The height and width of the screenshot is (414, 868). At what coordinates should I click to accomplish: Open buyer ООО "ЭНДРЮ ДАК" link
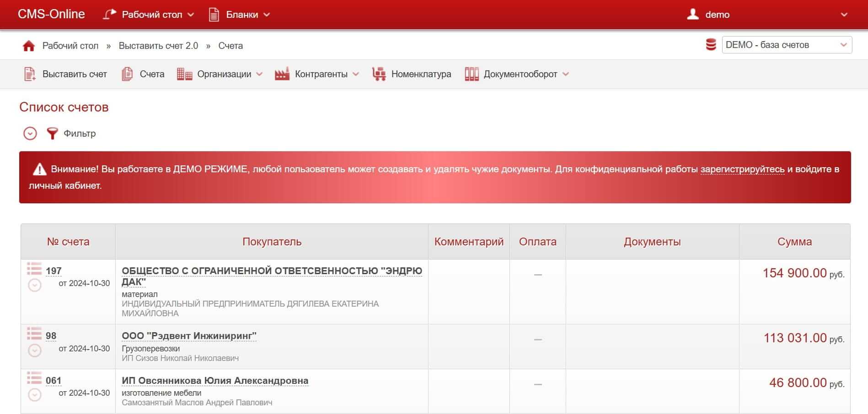click(272, 276)
